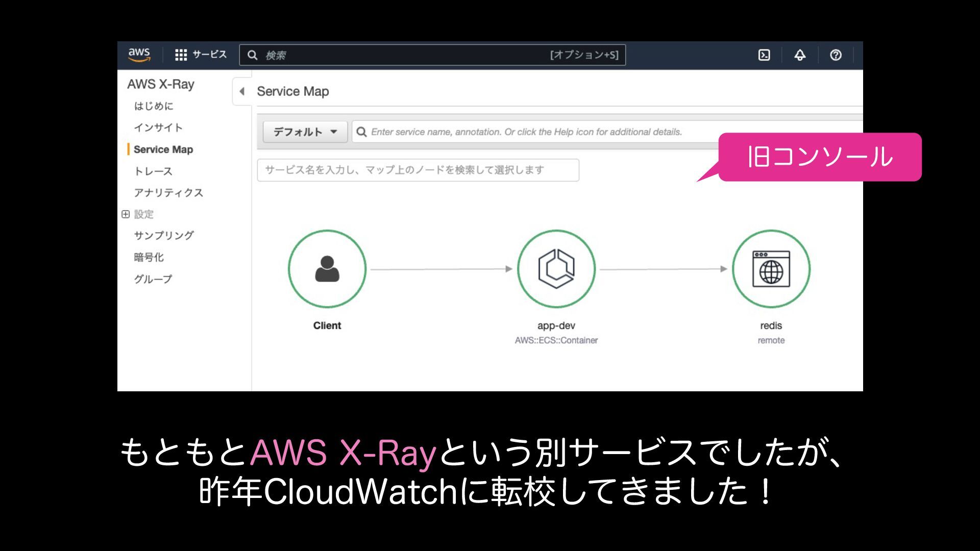Select the Client node icon
Image resolution: width=980 pixels, height=551 pixels.
(327, 269)
